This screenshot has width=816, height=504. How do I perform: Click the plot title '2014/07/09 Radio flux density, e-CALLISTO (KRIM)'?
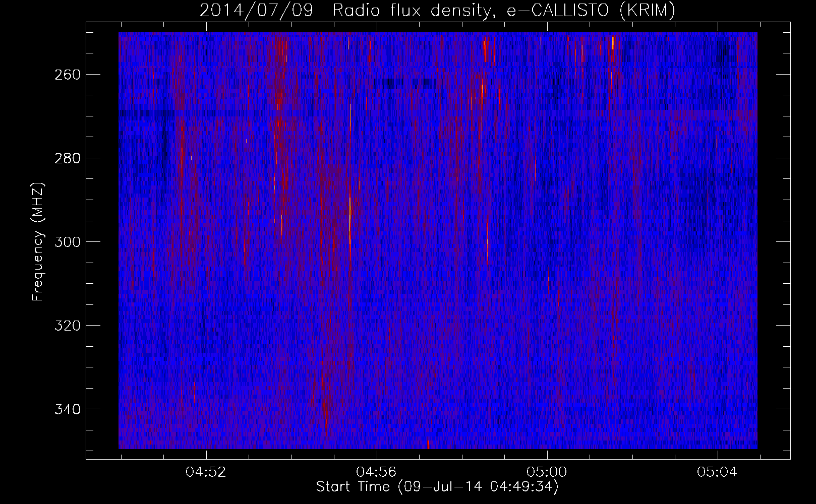(437, 11)
